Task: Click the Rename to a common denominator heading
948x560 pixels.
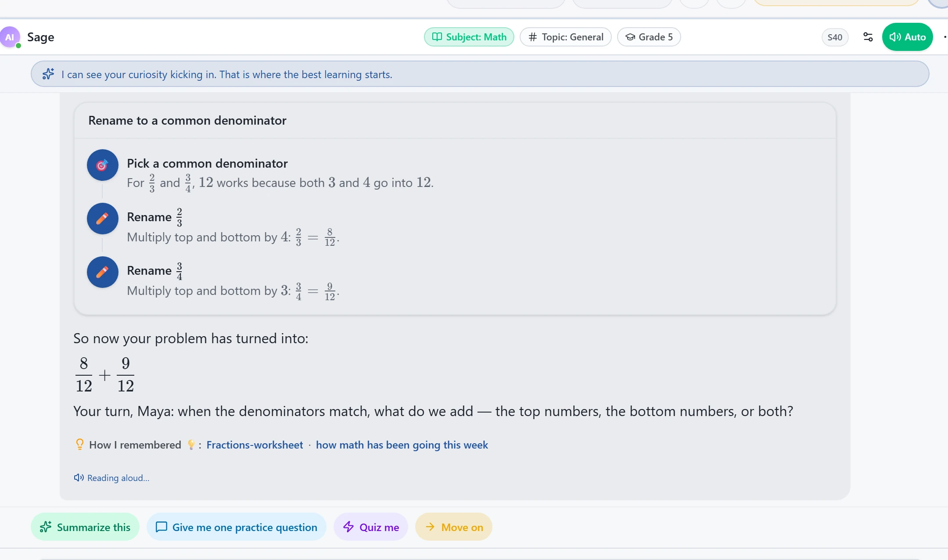Action: (187, 120)
